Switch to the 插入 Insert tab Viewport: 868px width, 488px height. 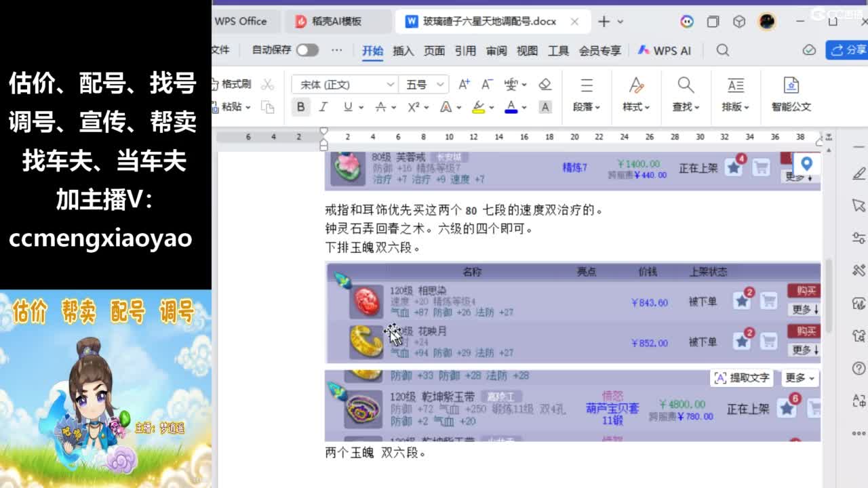(x=403, y=50)
